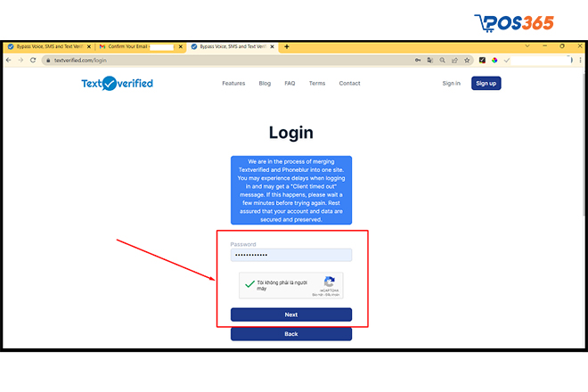
Task: Open new tab with plus button
Action: click(x=287, y=46)
